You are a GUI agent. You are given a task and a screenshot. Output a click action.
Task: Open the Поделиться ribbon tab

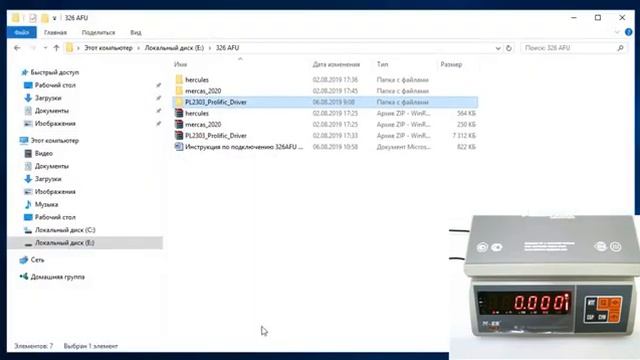(x=98, y=32)
